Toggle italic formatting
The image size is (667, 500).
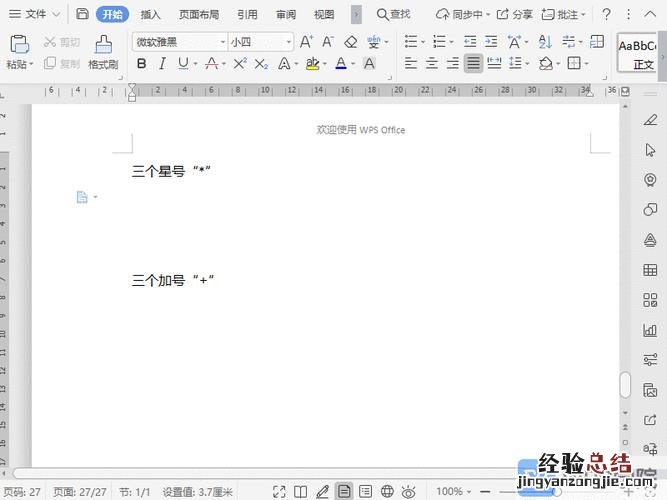click(162, 64)
